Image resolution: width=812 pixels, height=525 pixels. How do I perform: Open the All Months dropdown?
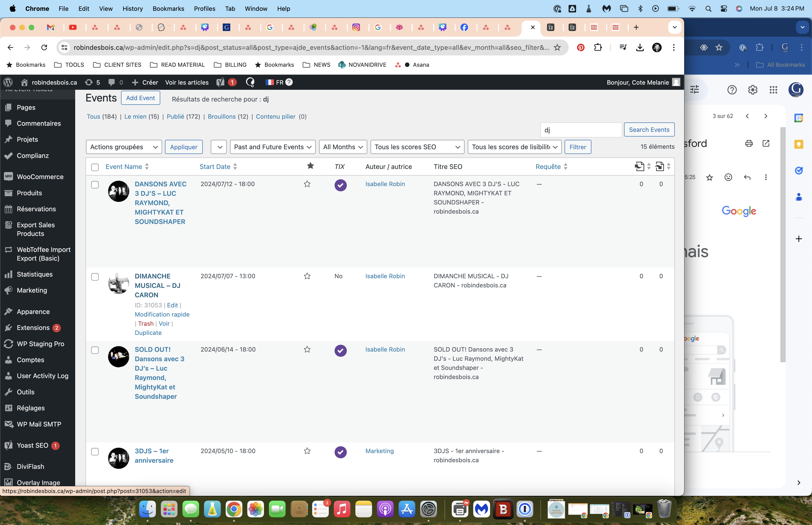[343, 147]
